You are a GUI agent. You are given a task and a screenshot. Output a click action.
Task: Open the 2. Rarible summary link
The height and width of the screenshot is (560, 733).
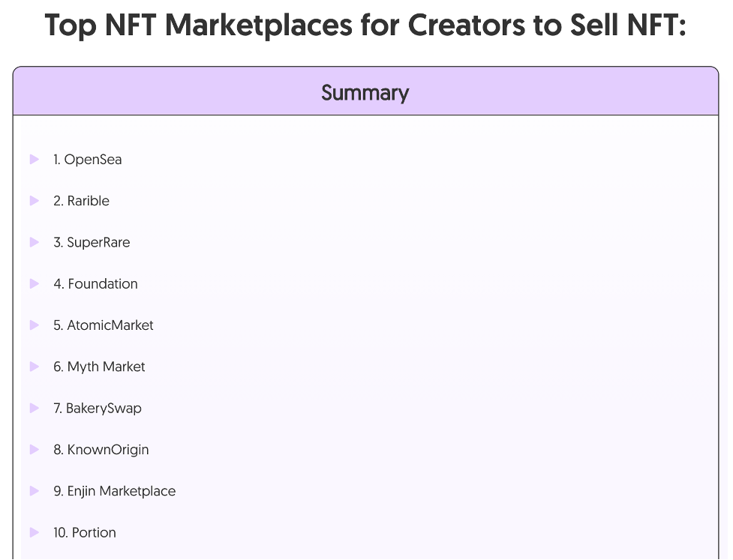81,201
